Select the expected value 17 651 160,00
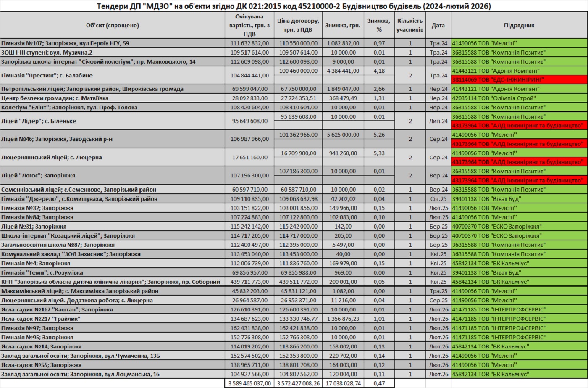Image resolution: width=588 pixels, height=388 pixels. point(249,158)
